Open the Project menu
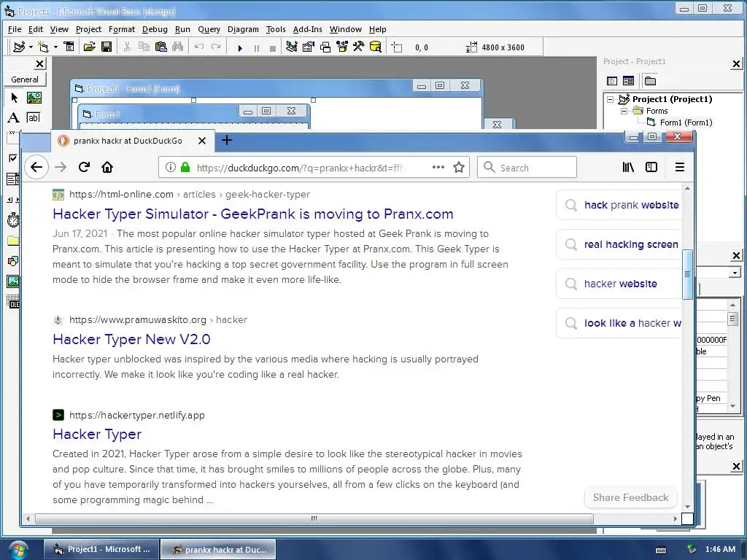The image size is (747, 560). coord(88,29)
